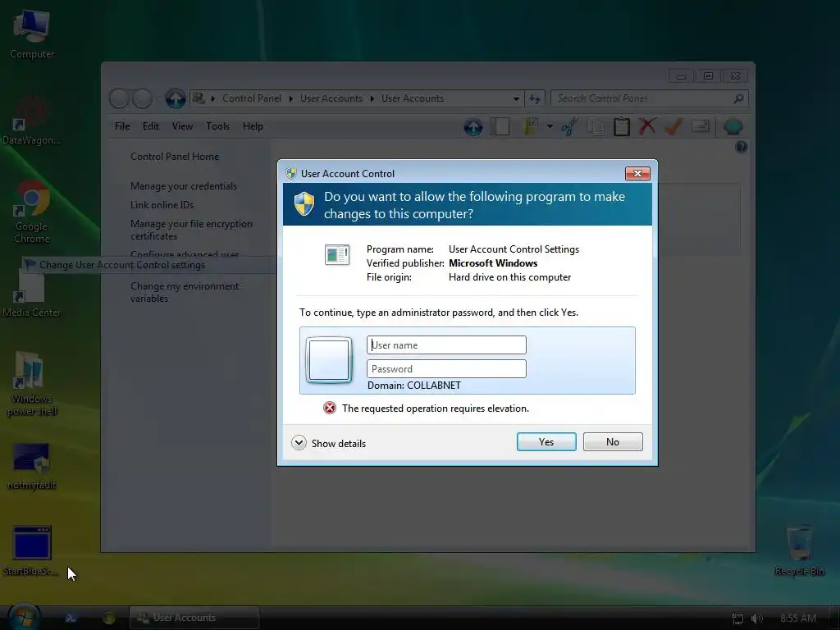Open the File menu in User Accounts window
This screenshot has width=840, height=630.
click(122, 126)
